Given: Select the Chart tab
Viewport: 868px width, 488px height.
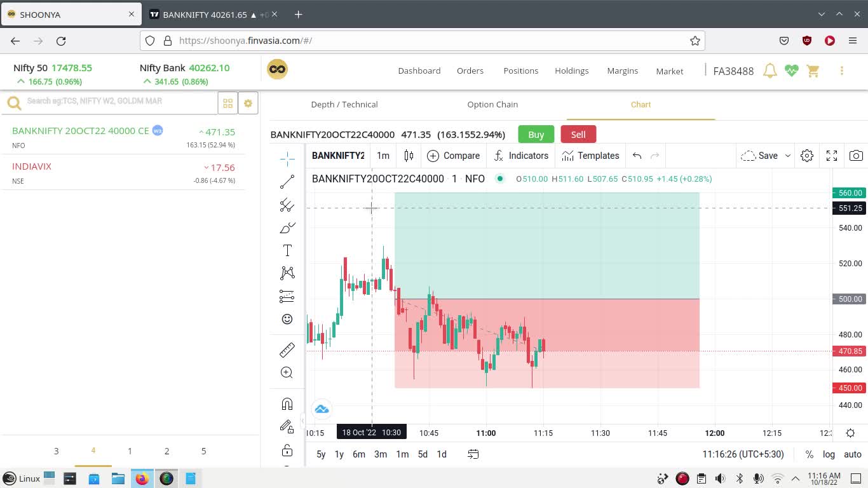Looking at the screenshot, I should click(x=641, y=104).
